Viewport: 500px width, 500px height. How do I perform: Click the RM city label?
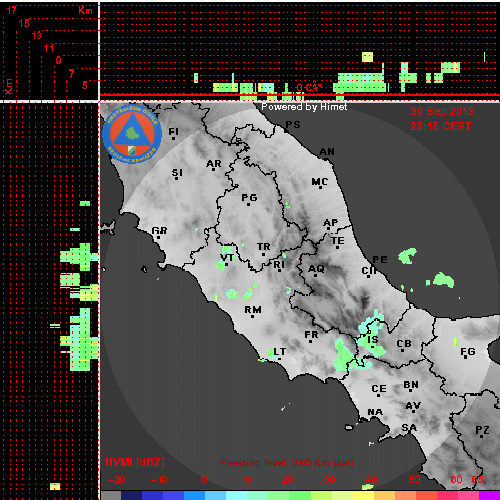pos(253,310)
